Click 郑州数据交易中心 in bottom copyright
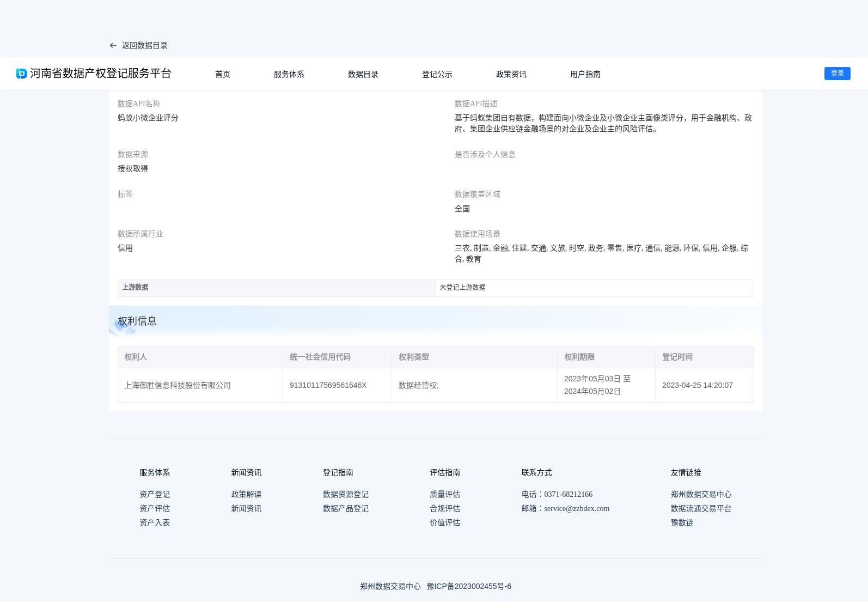The height and width of the screenshot is (602, 868). (390, 586)
